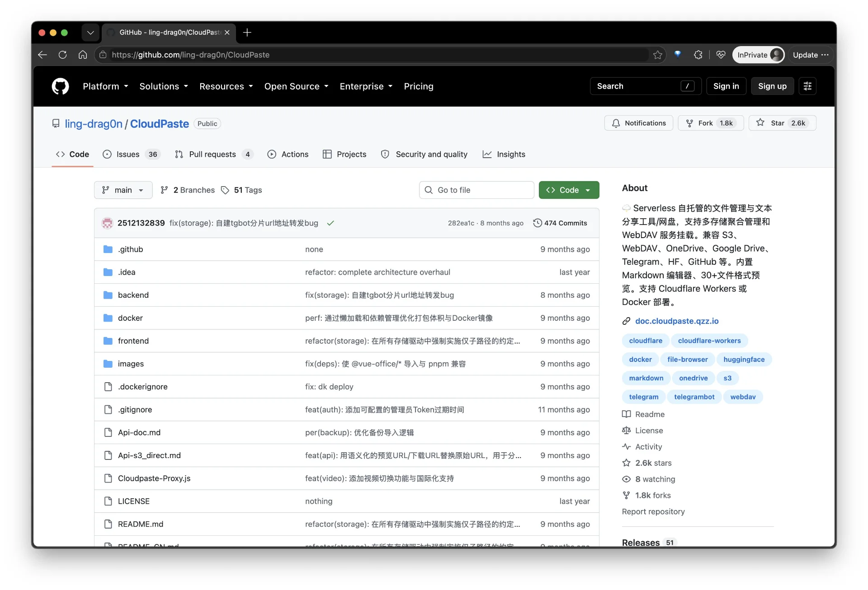Open the Activity link in About
Image resolution: width=868 pixels, height=590 pixels.
[x=642, y=447]
